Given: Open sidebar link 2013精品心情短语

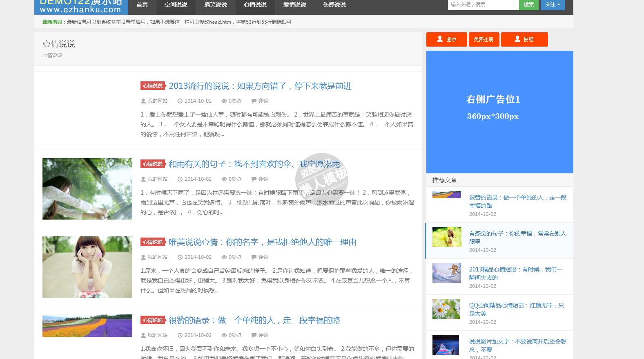Looking at the screenshot, I should (x=516, y=274).
